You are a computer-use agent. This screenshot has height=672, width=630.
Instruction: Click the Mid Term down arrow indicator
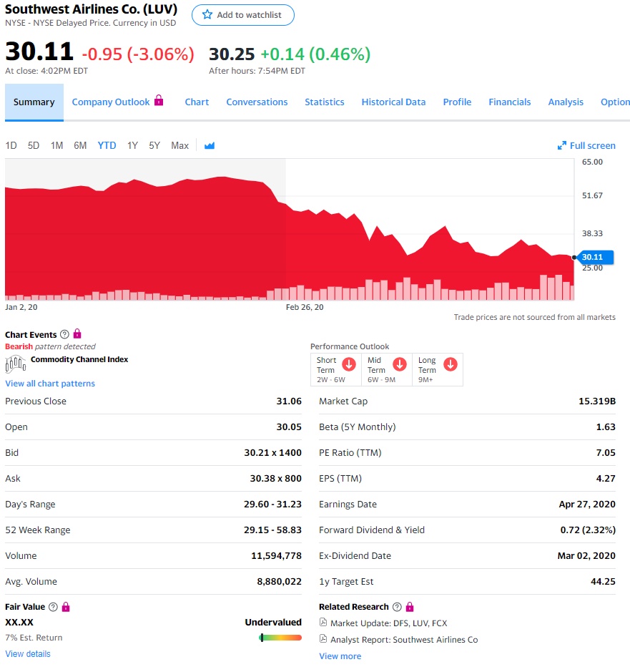click(400, 364)
